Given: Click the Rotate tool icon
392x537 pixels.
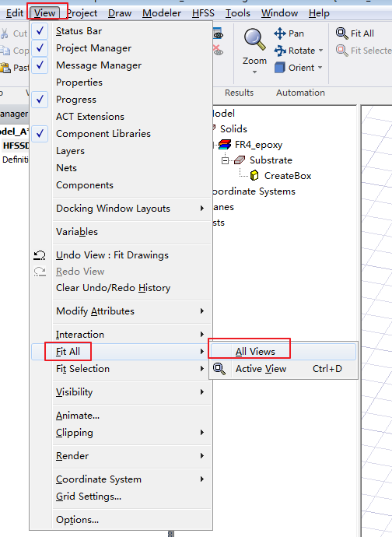Looking at the screenshot, I should point(280,51).
